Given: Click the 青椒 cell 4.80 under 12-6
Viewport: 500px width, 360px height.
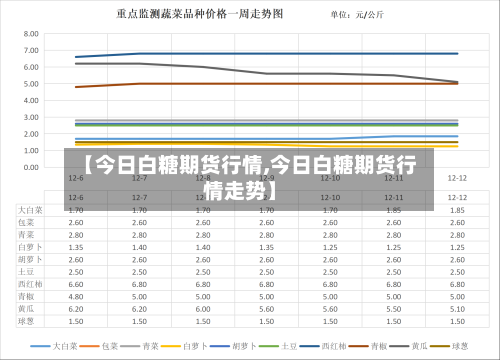Looking at the screenshot, I should click(x=76, y=297).
